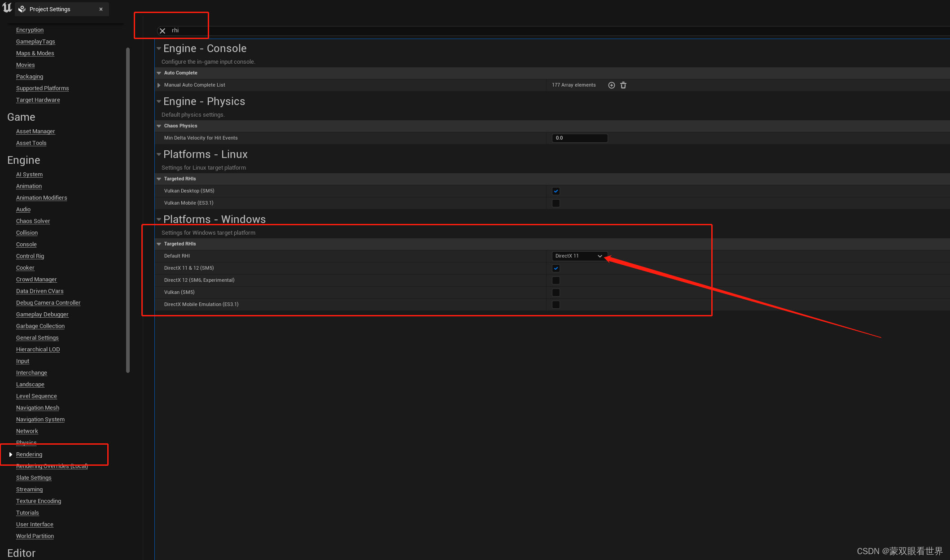Disable the DirectX 11 & 12 (SM5) checkbox

tap(556, 268)
